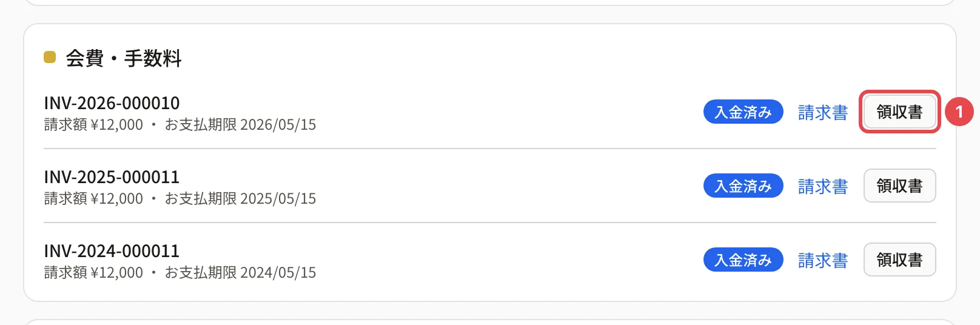This screenshot has width=980, height=325.
Task: View the 請求書 for INV-2025-000011
Action: (823, 186)
